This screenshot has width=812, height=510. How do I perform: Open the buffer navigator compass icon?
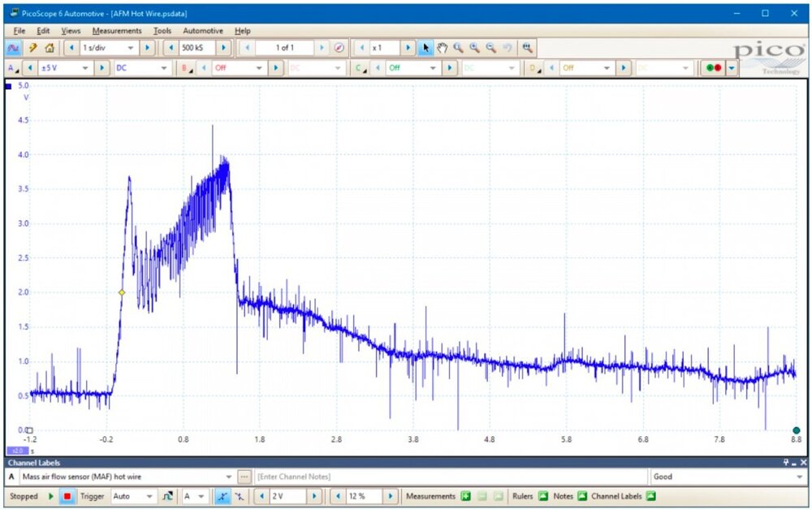click(x=339, y=48)
